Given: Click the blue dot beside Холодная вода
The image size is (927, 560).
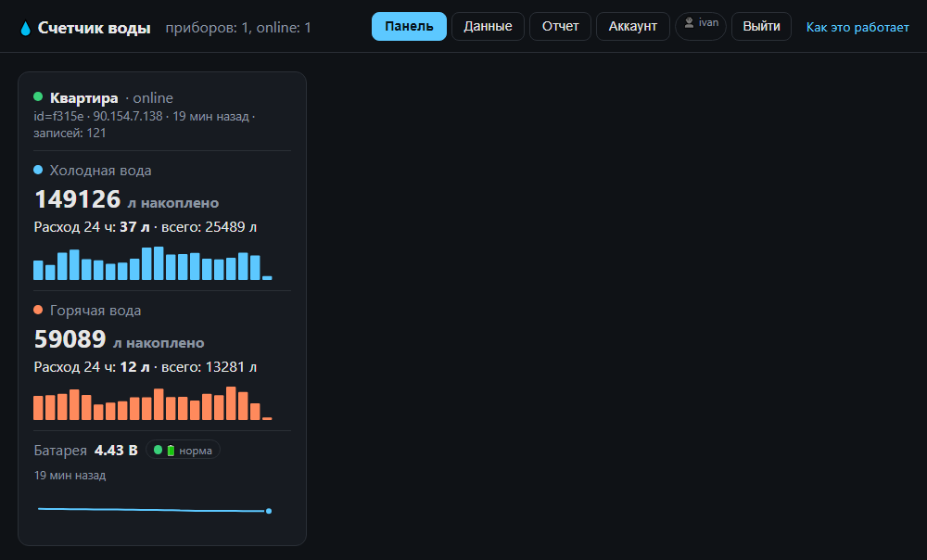Looking at the screenshot, I should [38, 170].
